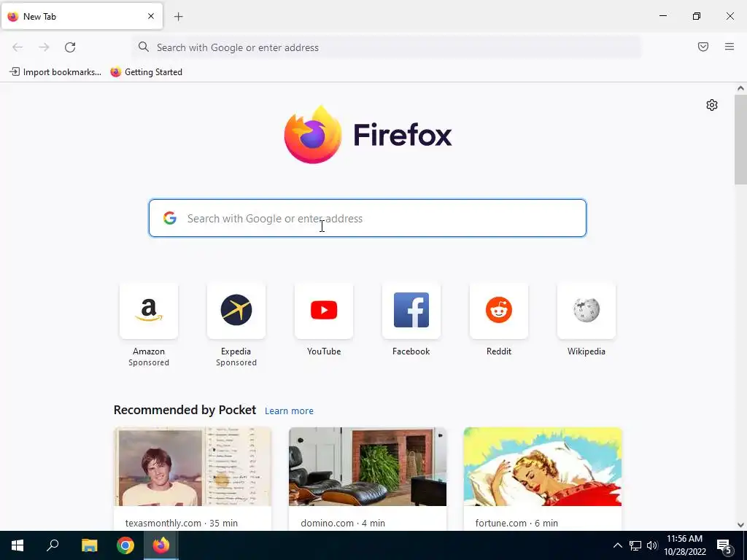The width and height of the screenshot is (747, 560).
Task: Click the search magnifier in address bar
Action: pyautogui.click(x=144, y=47)
